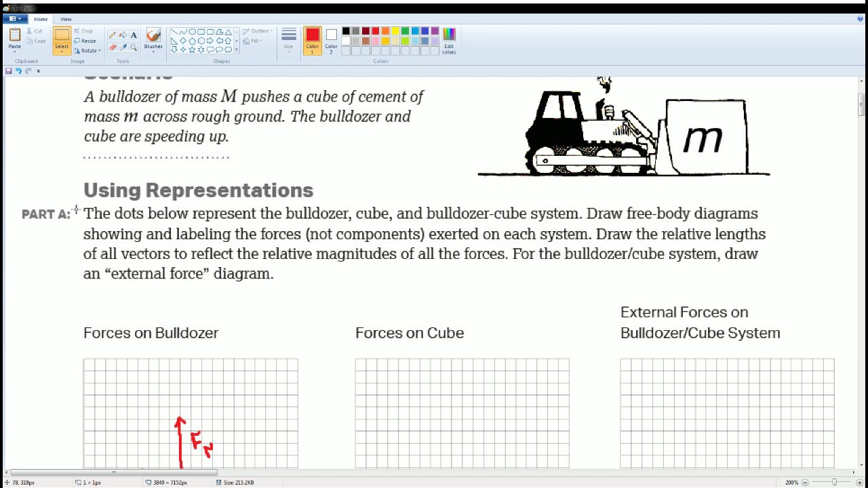
Task: Click the Redo arrow in quick access toolbar
Action: tap(28, 70)
